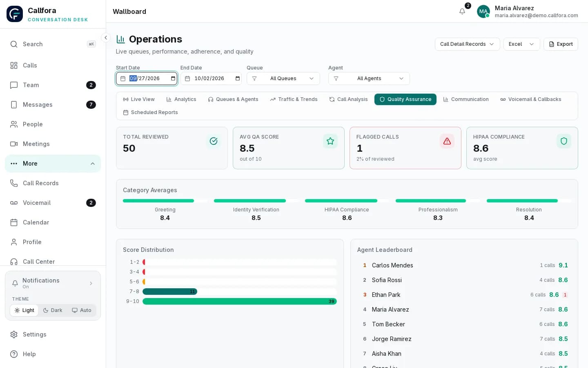This screenshot has height=368, width=588.
Task: Switch to the Live View tab
Action: point(139,99)
